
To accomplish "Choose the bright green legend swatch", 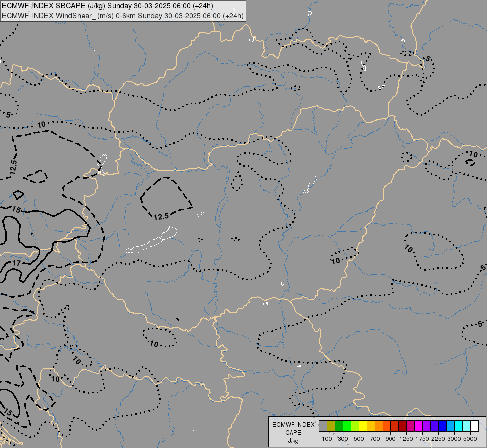I will click(347, 426).
